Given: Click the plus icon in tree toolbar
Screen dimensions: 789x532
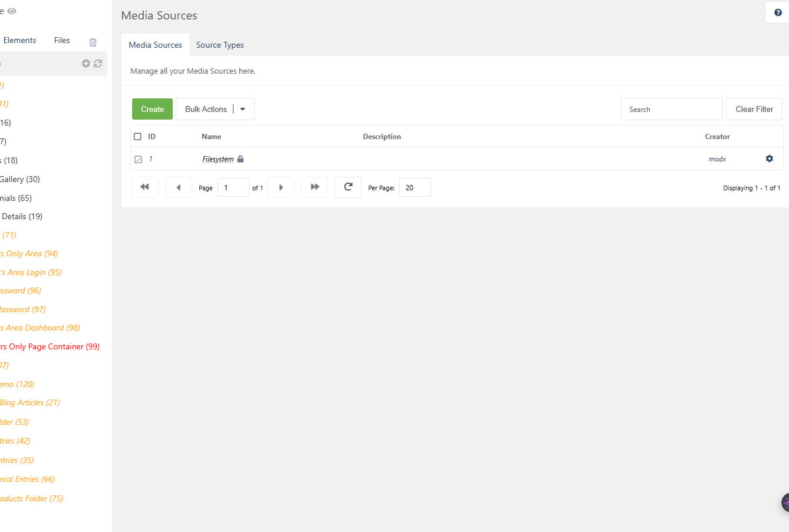Looking at the screenshot, I should (86, 64).
